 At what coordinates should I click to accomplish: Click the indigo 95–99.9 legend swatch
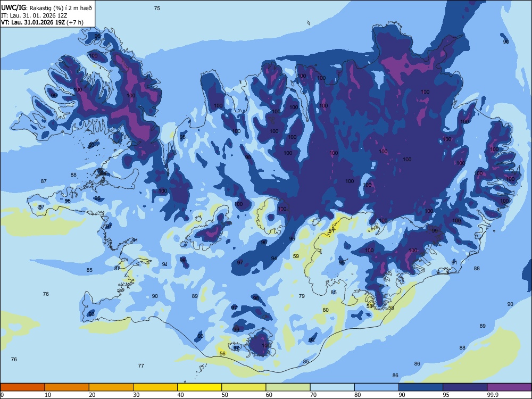click(465, 387)
